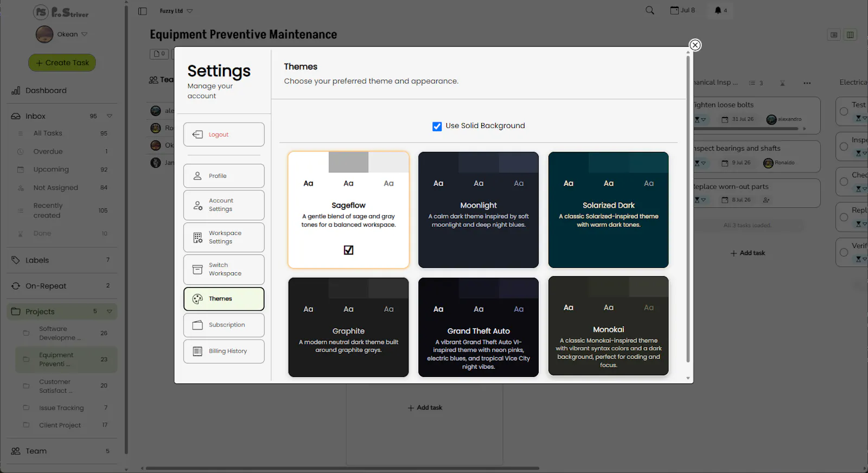This screenshot has height=473, width=868.
Task: Mark Test task circle complete
Action: pos(844,112)
